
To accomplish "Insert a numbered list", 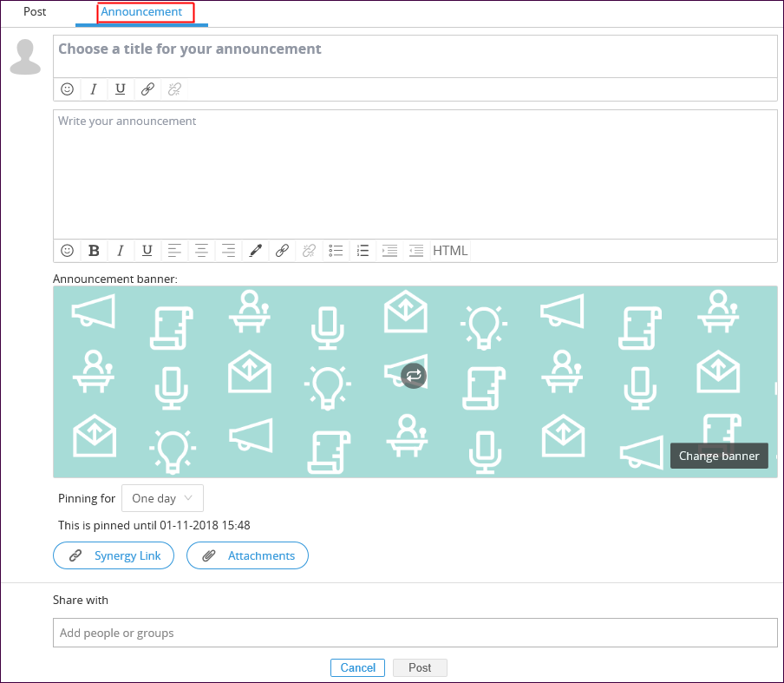I will click(x=363, y=251).
